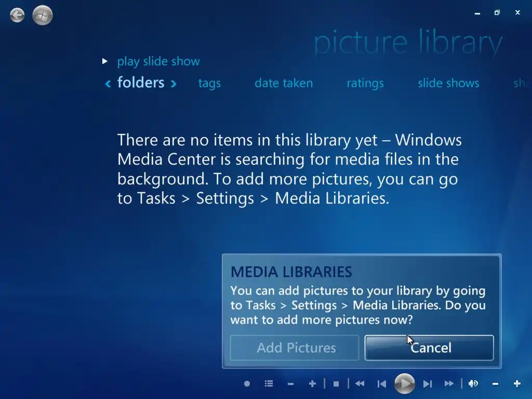
Task: Close the Media Center window
Action: (x=517, y=12)
